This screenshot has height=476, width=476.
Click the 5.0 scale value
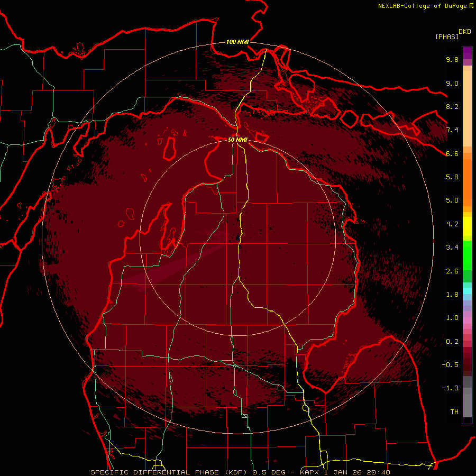click(452, 200)
